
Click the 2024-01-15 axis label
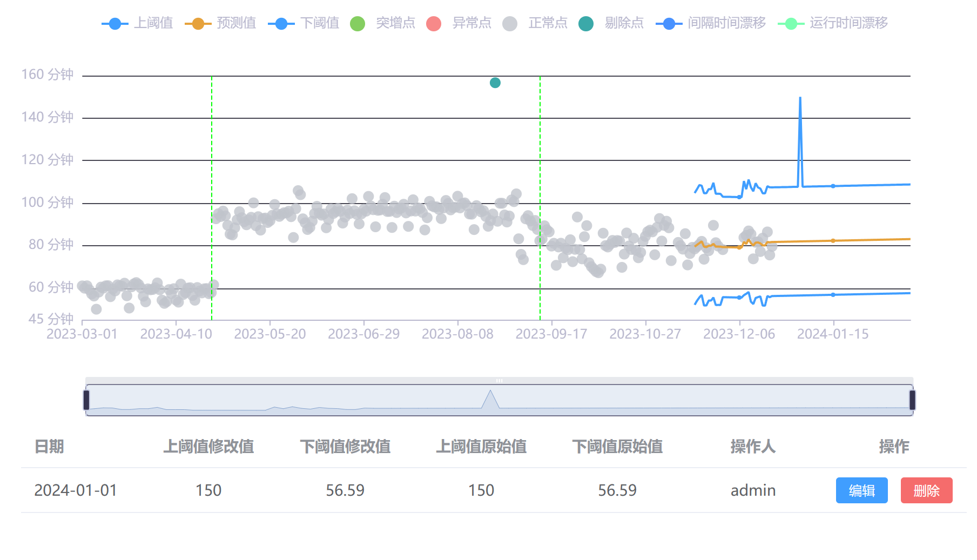point(833,334)
